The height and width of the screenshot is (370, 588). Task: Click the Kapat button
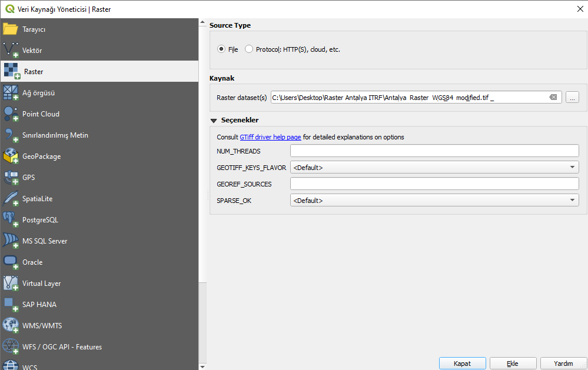[463, 364]
